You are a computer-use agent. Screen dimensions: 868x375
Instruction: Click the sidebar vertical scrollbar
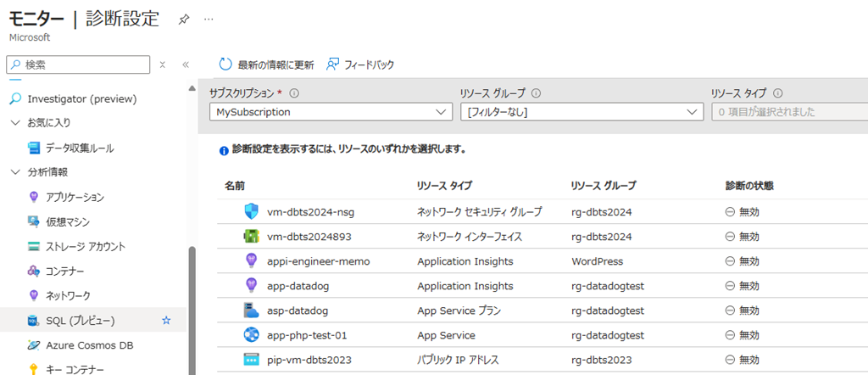pos(192,311)
